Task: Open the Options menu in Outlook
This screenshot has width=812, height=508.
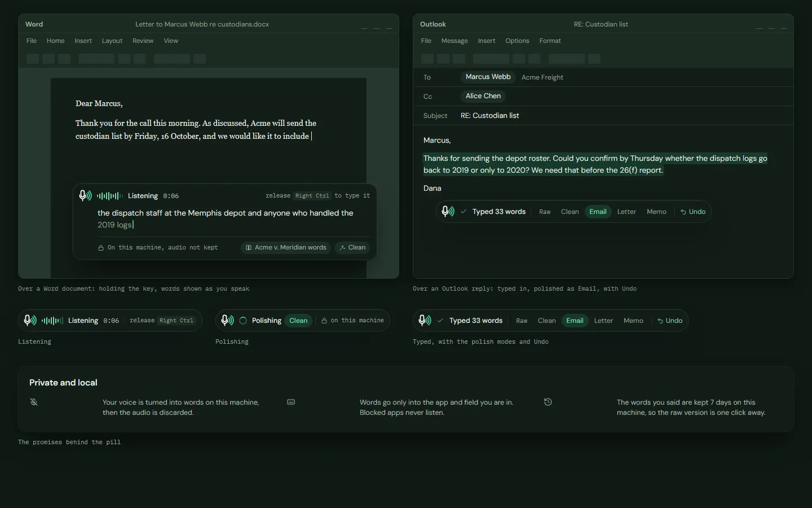Action: pos(517,41)
